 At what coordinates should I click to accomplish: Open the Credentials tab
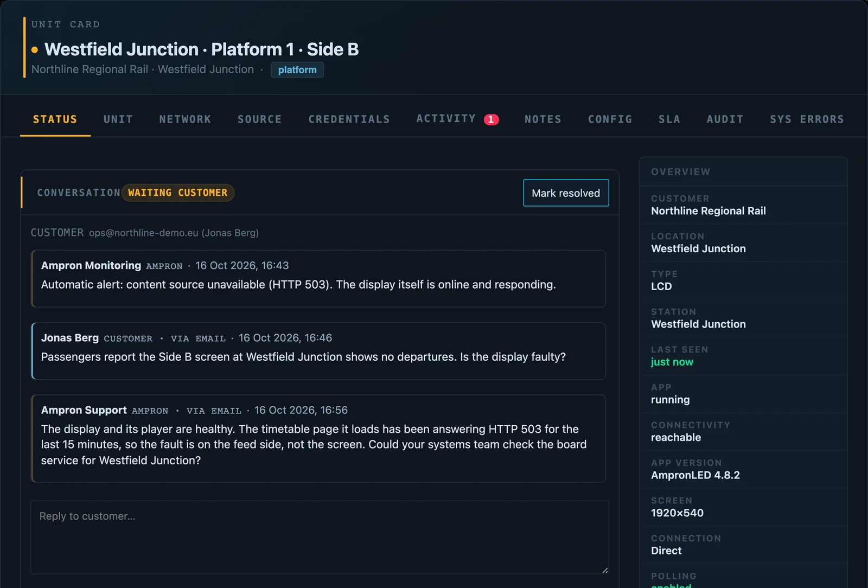click(x=349, y=119)
